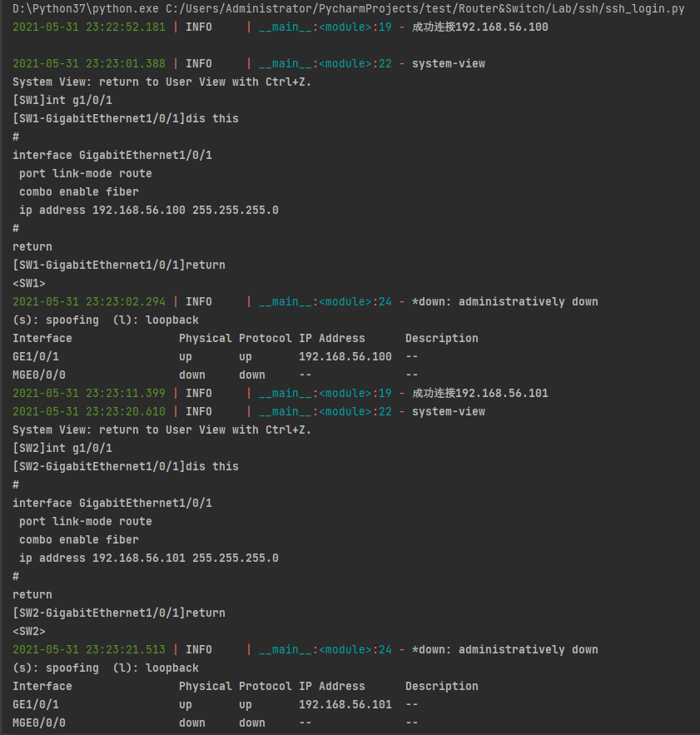This screenshot has height=735, width=700.
Task: Click [SW1-GigabitEthernet1/0/1]dis this line
Action: (x=126, y=118)
